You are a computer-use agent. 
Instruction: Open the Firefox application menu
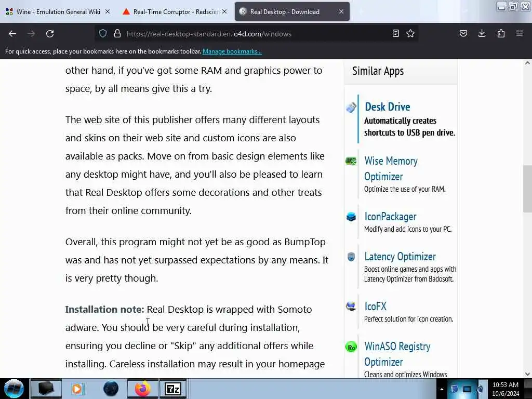(x=520, y=34)
